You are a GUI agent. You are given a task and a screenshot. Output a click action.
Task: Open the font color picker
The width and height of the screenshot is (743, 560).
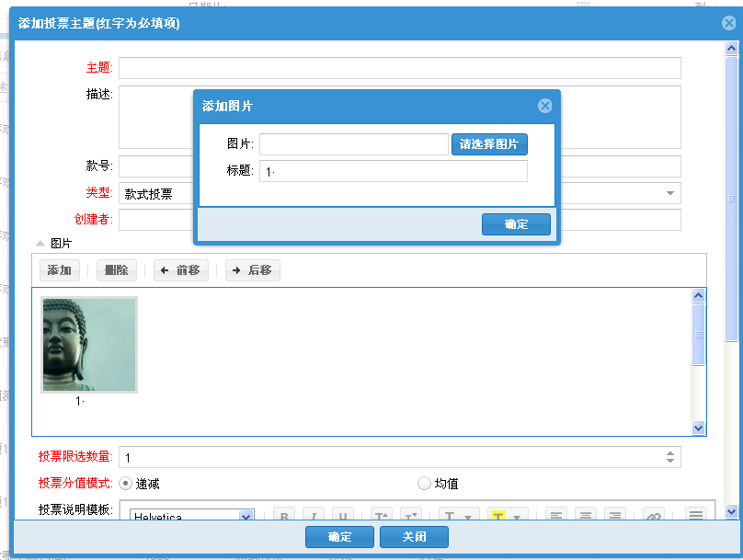459,515
